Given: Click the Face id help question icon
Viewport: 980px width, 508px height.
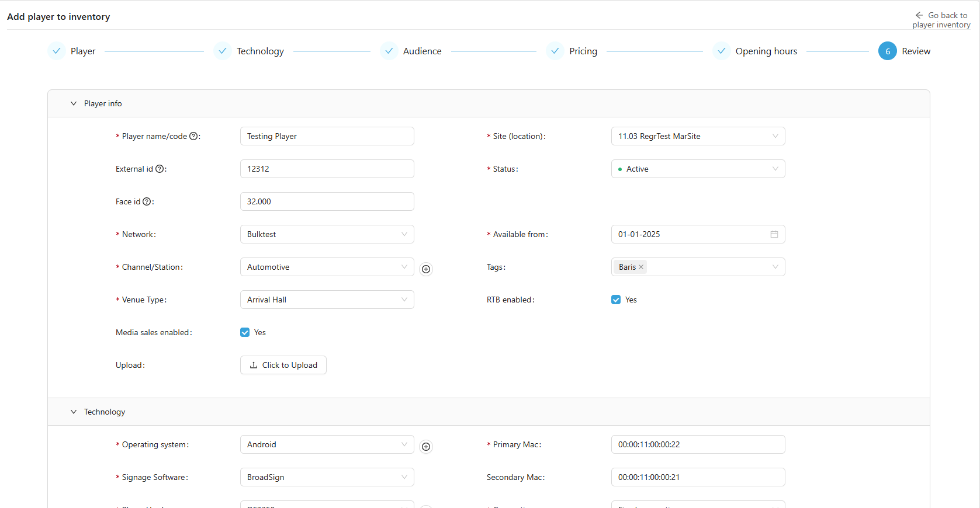Looking at the screenshot, I should (x=147, y=201).
